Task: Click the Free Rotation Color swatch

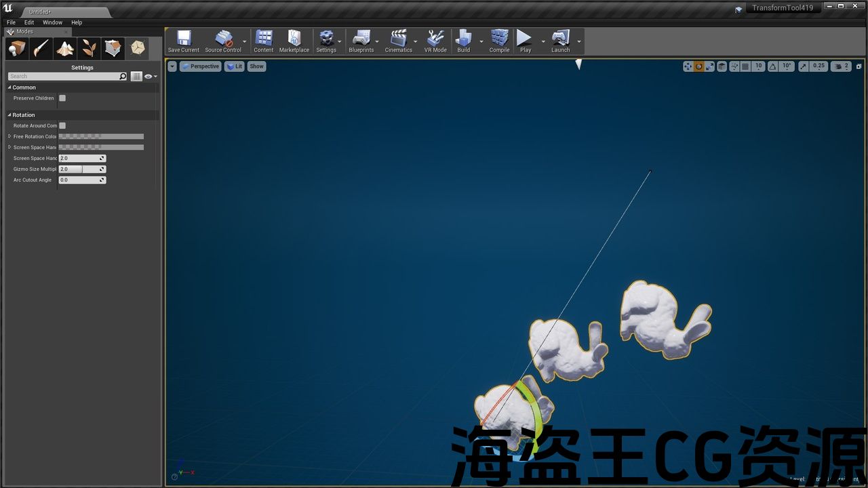Action: [101, 136]
